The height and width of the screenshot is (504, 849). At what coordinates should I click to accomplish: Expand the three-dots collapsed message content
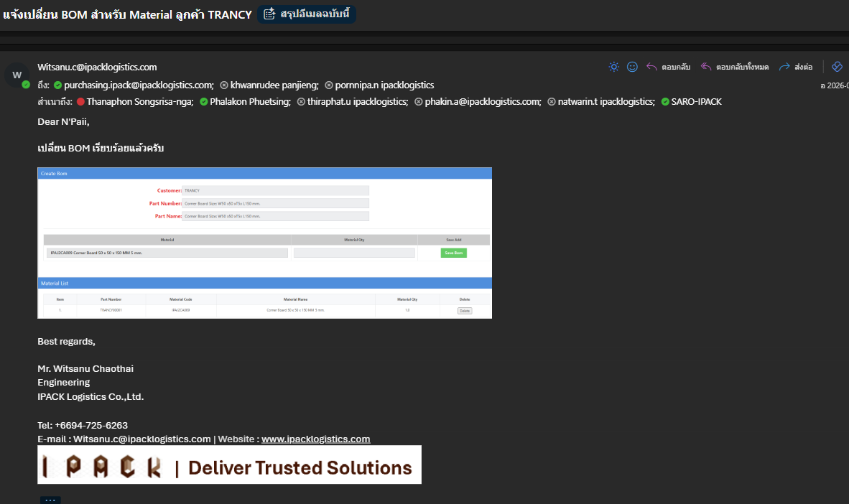tap(50, 500)
